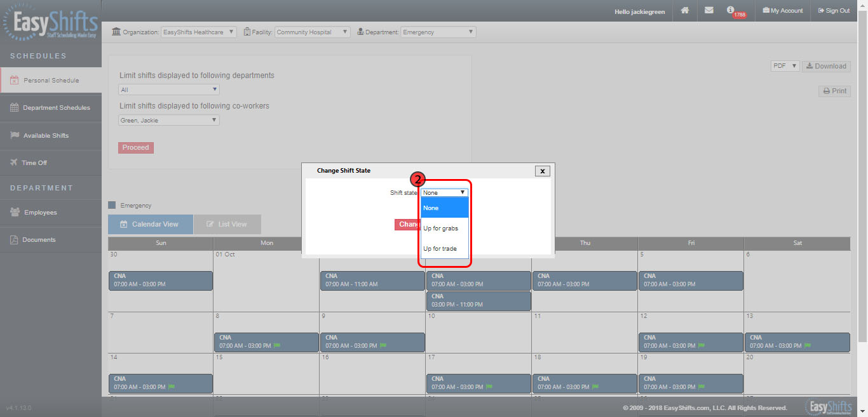Select the CNA shift on Thursday the 18th
Image resolution: width=868 pixels, height=417 pixels.
click(585, 383)
